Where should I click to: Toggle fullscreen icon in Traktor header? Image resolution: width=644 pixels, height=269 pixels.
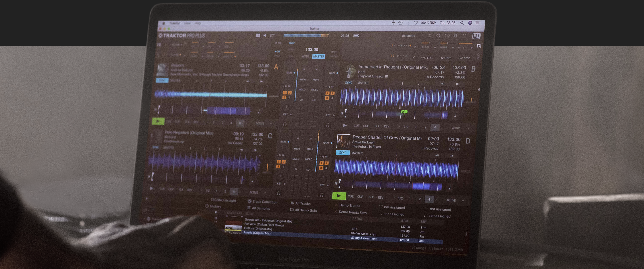pos(465,36)
